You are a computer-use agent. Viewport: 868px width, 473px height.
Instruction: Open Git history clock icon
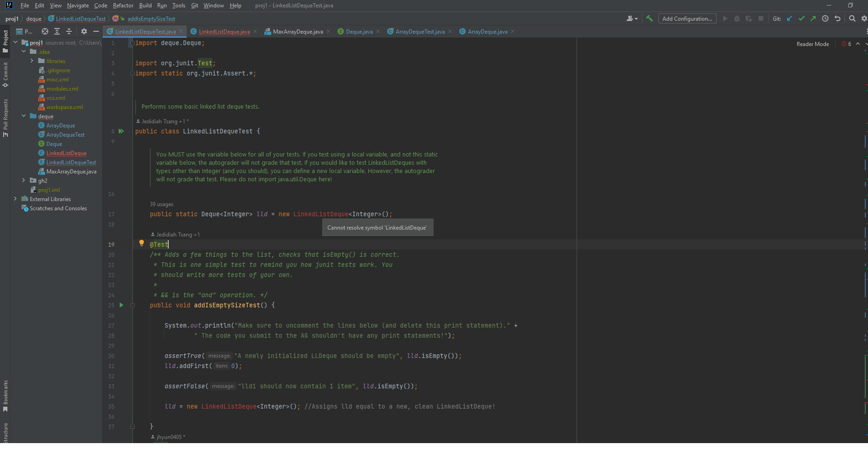[x=825, y=19]
